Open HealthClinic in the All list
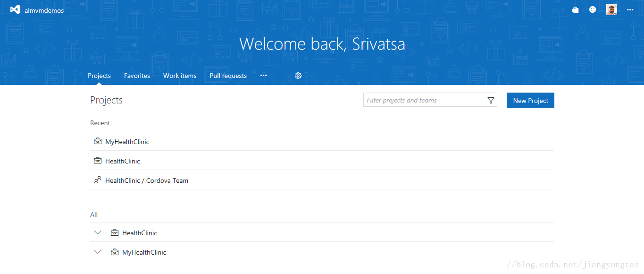This screenshot has width=644, height=274. point(140,233)
